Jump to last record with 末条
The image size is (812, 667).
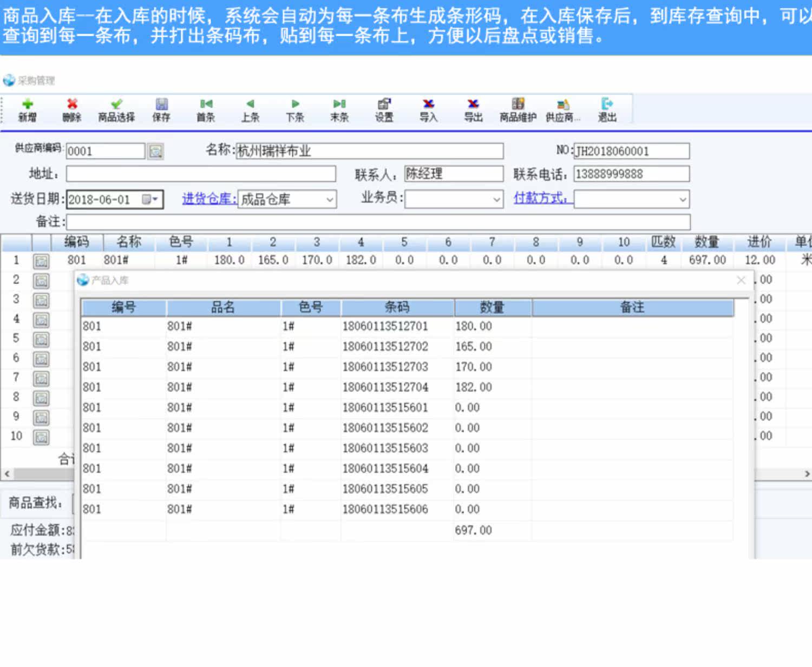[339, 110]
